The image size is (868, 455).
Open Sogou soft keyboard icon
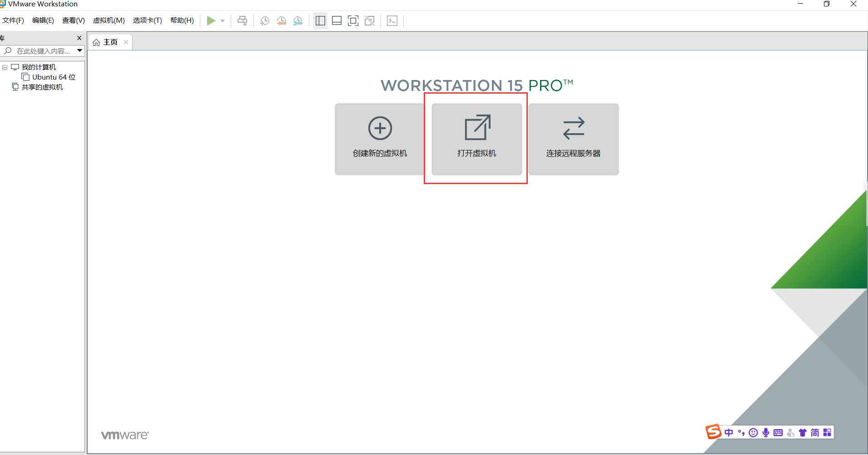click(778, 433)
